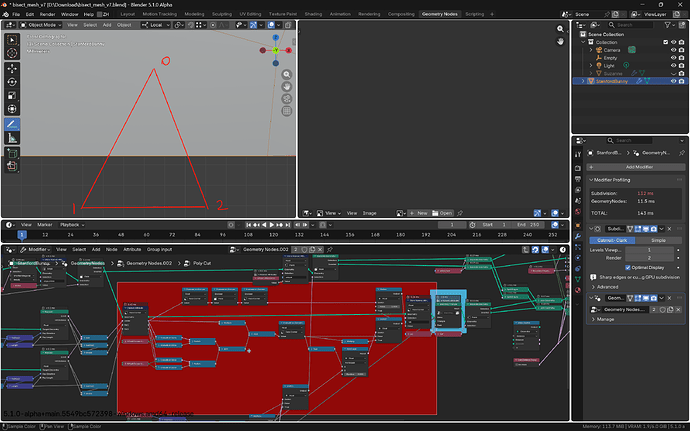690x431 pixels.
Task: Toggle Optimal Display checkbox
Action: (628, 267)
